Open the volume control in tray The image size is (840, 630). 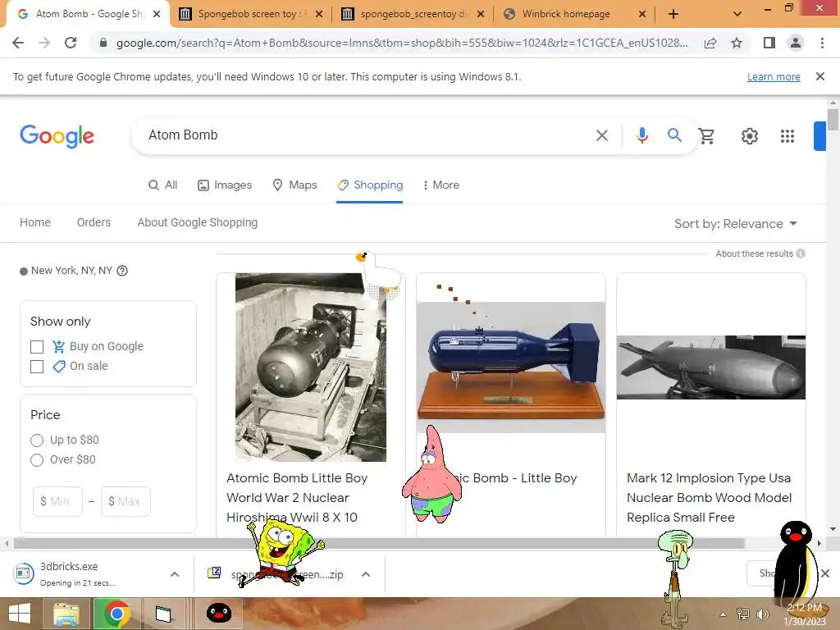pos(761,614)
